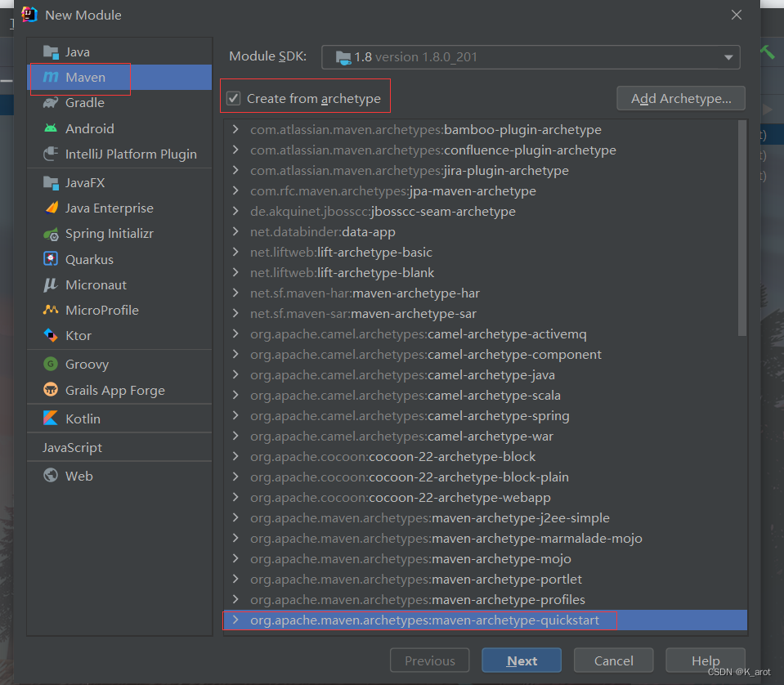Click the Help button

[706, 660]
